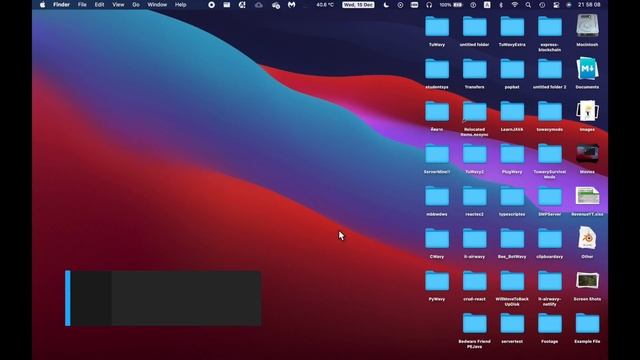
Task: Open the Apple menu
Action: (42, 5)
